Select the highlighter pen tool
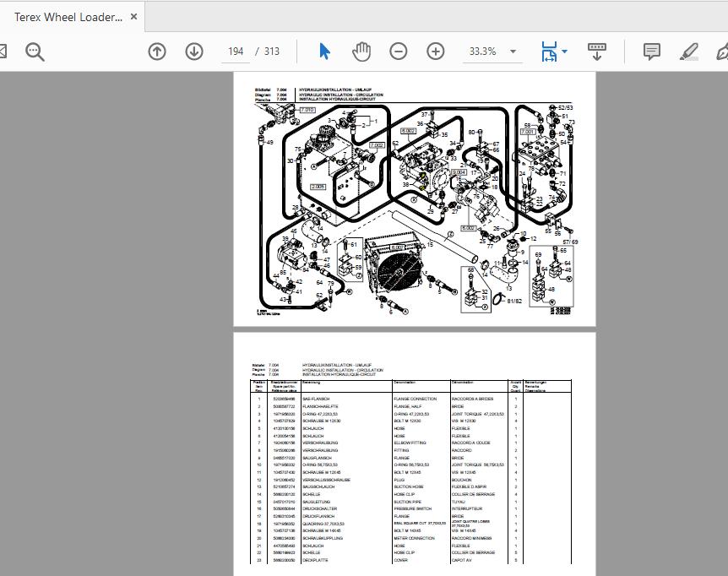Image resolution: width=728 pixels, height=576 pixels. (689, 52)
